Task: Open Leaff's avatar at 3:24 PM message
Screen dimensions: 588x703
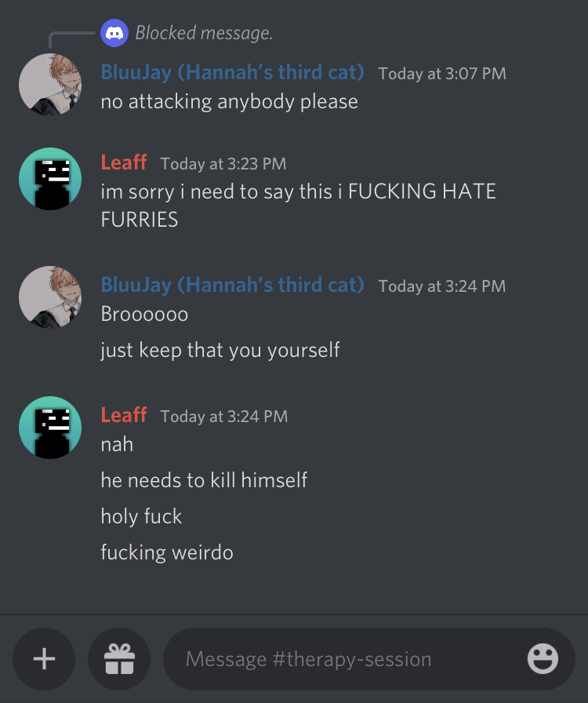Action: (50, 428)
